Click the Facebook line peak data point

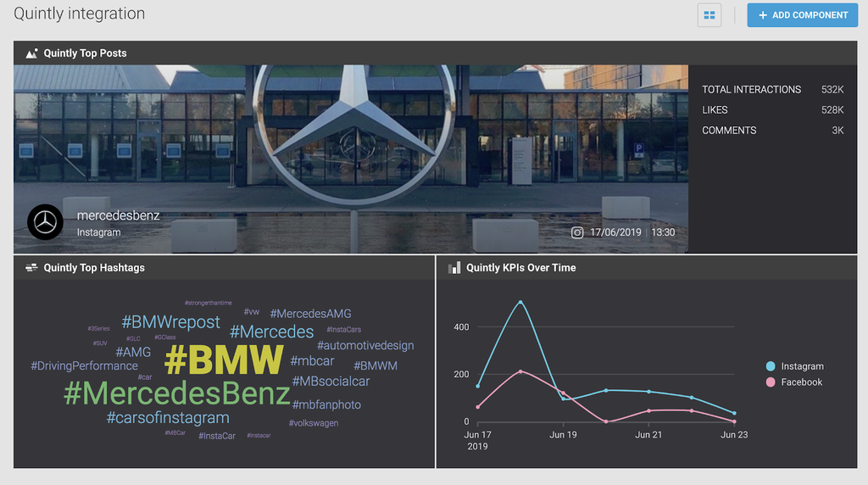pos(520,371)
